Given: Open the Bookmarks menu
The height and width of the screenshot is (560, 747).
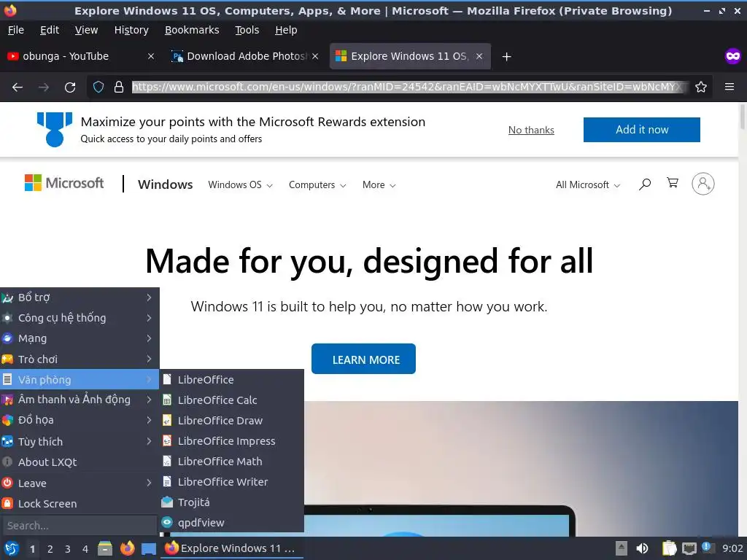Looking at the screenshot, I should [192, 30].
